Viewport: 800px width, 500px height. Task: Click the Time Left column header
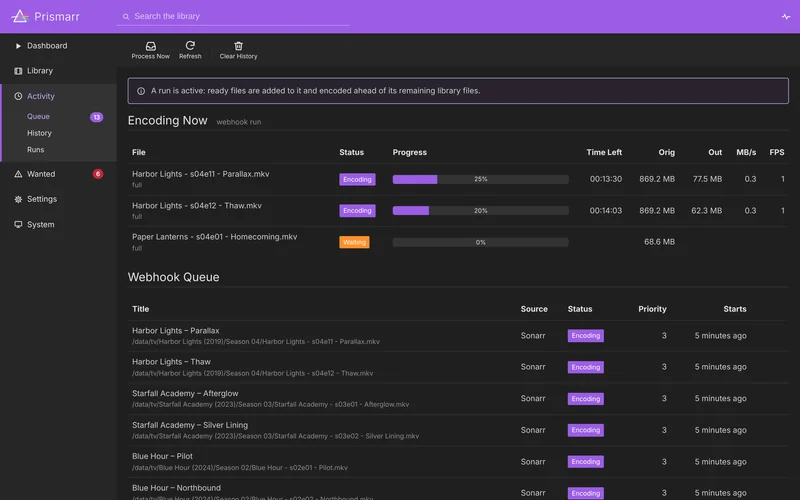tap(604, 152)
